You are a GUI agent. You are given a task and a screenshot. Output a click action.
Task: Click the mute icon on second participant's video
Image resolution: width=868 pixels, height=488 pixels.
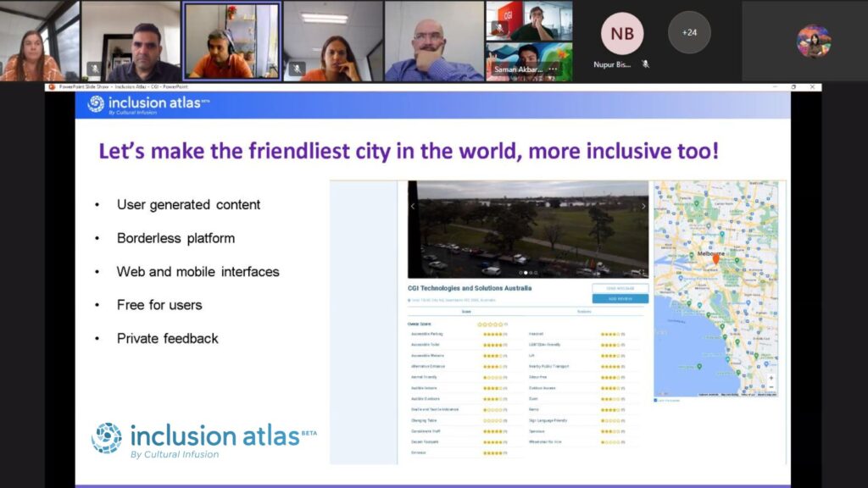[95, 69]
